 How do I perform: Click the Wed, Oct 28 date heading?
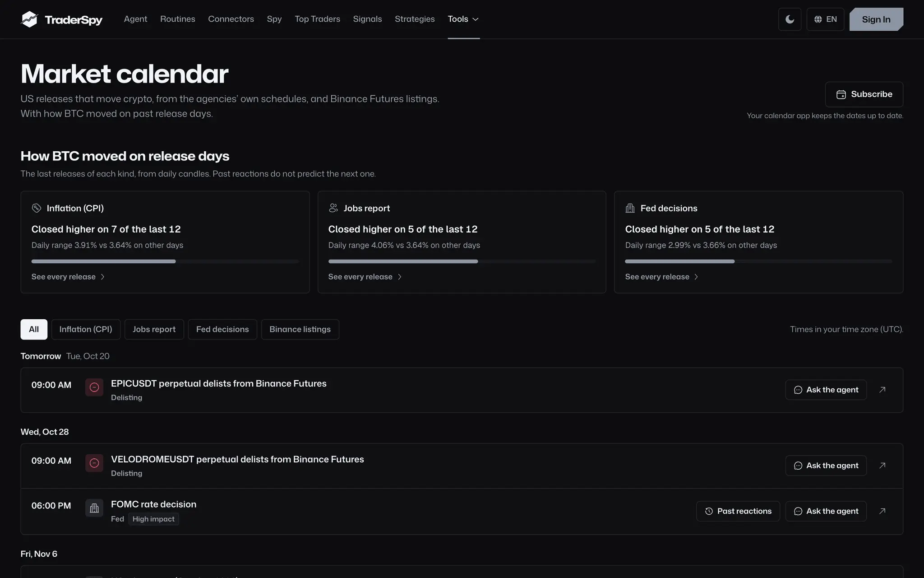tap(45, 432)
